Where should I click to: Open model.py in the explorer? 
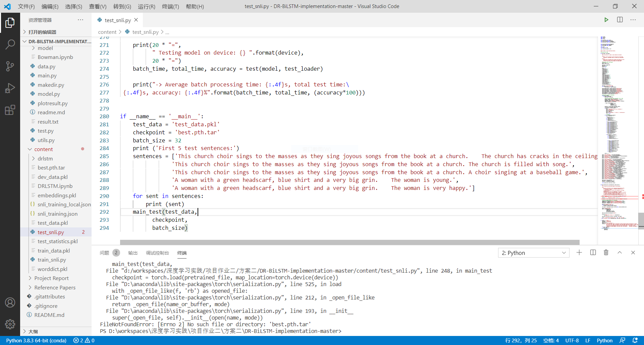pos(49,94)
